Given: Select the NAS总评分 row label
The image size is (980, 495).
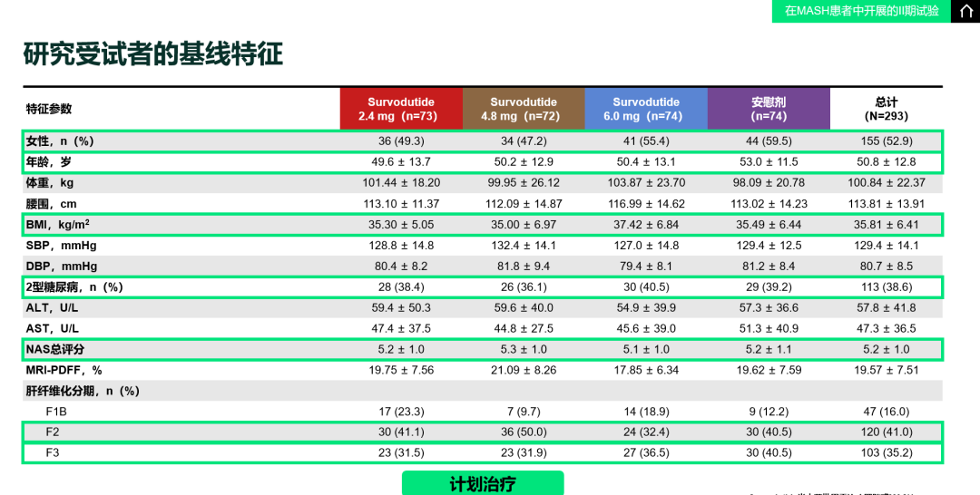Looking at the screenshot, I should [54, 350].
